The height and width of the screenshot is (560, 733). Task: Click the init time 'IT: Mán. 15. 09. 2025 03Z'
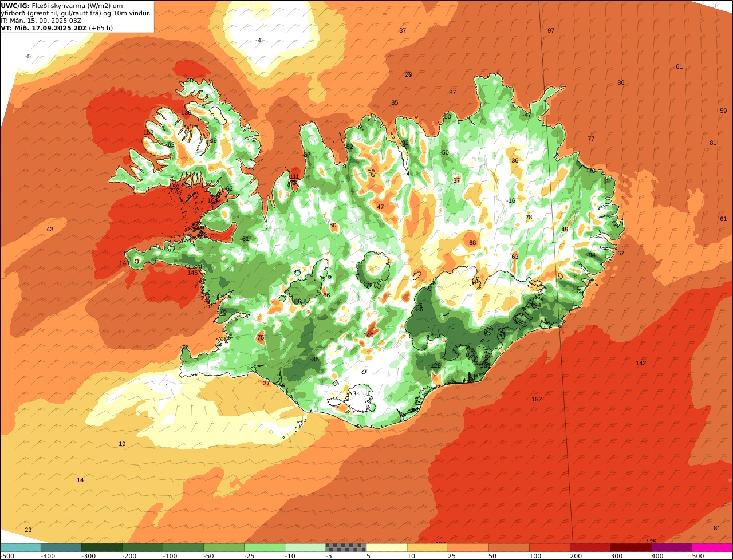click(x=42, y=21)
